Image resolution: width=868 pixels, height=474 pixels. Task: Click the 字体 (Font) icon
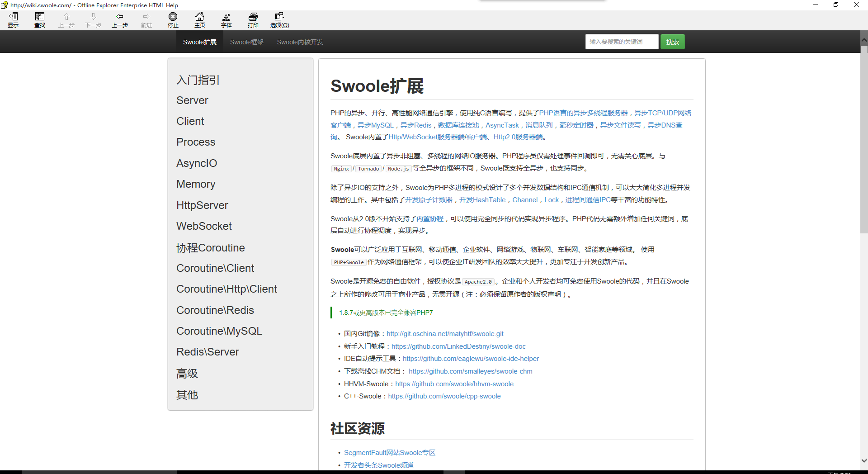tap(226, 20)
